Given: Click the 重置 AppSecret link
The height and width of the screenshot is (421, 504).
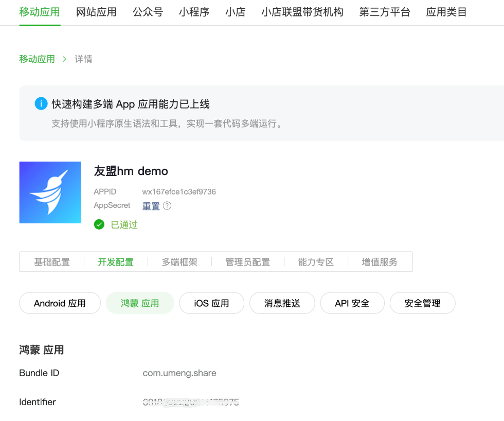Looking at the screenshot, I should (x=151, y=206).
